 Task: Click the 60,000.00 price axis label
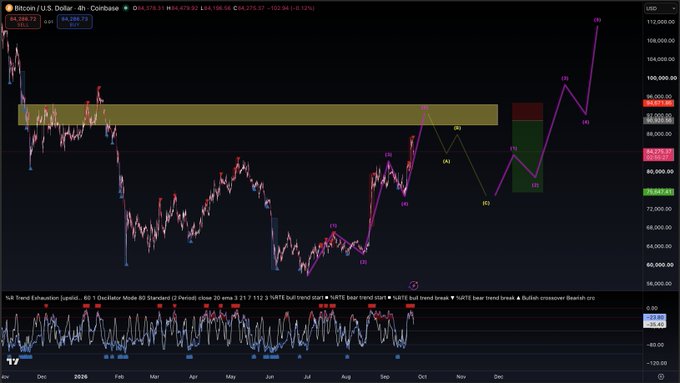[661, 265]
